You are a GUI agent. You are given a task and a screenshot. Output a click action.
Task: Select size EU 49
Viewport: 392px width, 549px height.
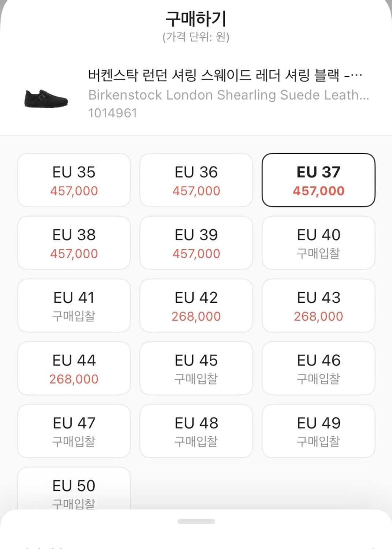(x=318, y=431)
